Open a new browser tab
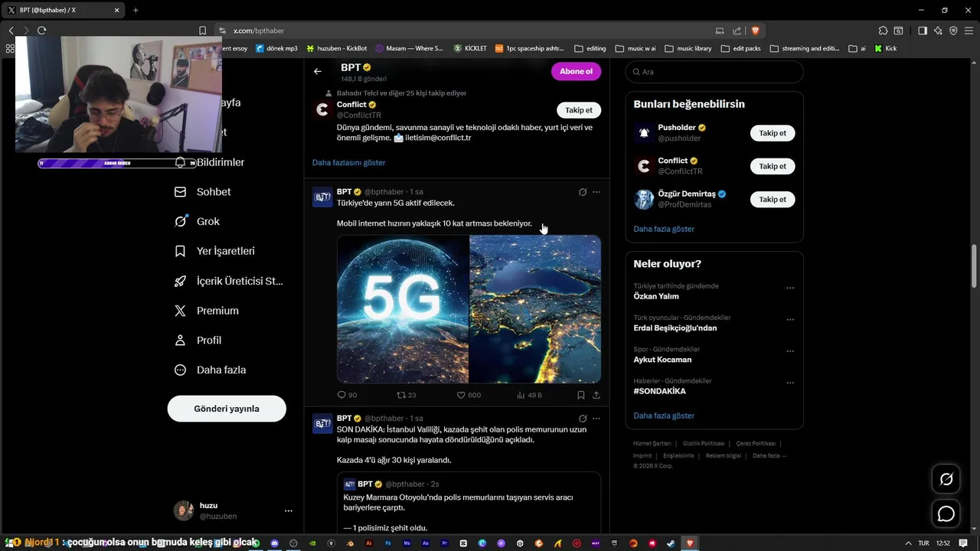 pos(136,10)
